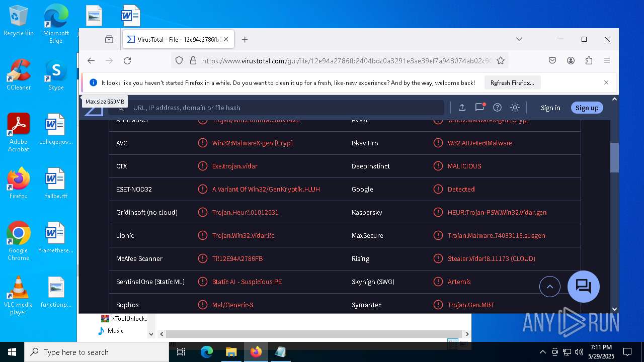Open the Save to Pocket icon

[552, 60]
